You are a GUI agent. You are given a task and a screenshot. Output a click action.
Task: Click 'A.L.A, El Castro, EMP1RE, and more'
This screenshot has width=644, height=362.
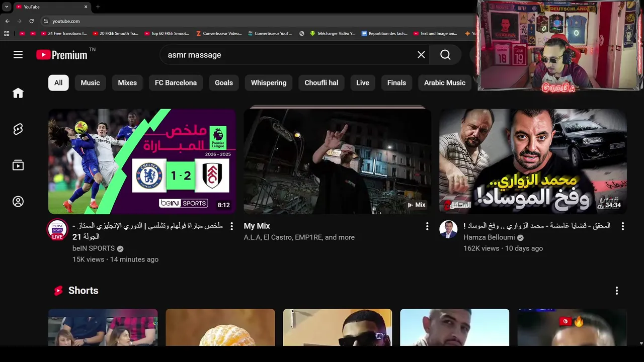click(299, 237)
